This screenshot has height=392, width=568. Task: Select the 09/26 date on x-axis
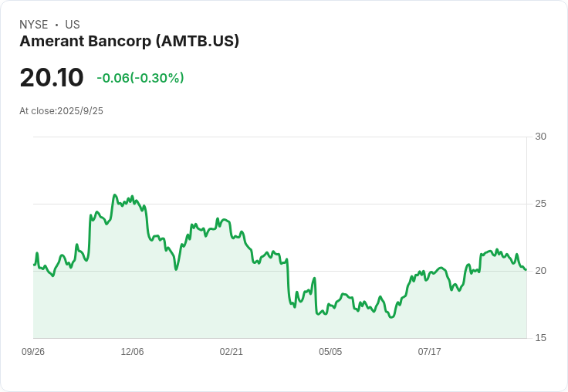pos(33,352)
